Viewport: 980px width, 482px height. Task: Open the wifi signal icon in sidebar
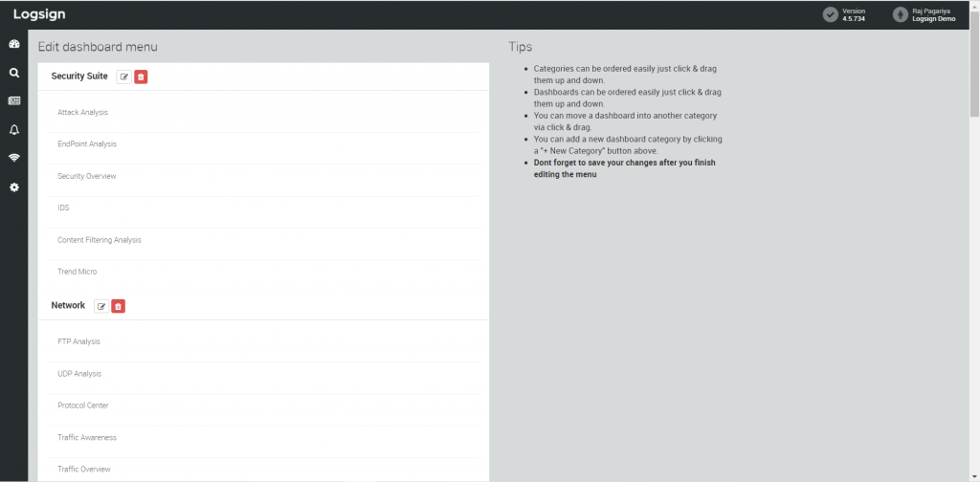pyautogui.click(x=13, y=158)
